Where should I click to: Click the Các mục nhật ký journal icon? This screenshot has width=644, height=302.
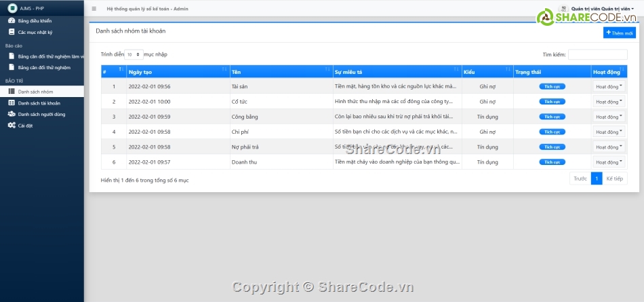[11, 32]
